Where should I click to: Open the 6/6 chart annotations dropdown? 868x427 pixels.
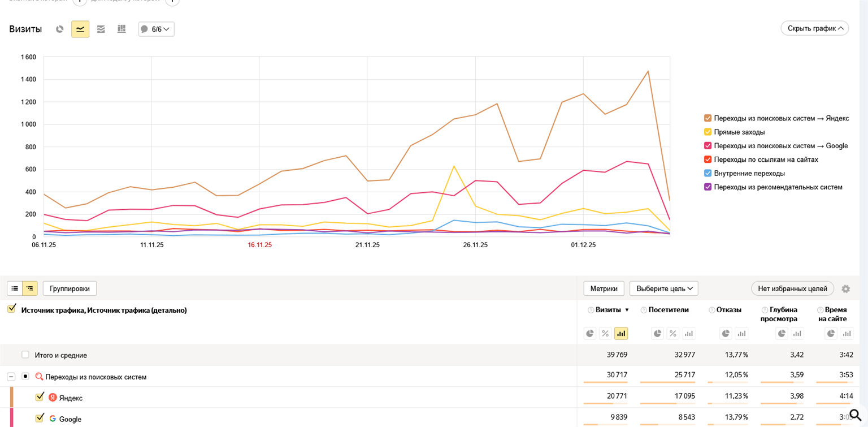click(x=157, y=29)
